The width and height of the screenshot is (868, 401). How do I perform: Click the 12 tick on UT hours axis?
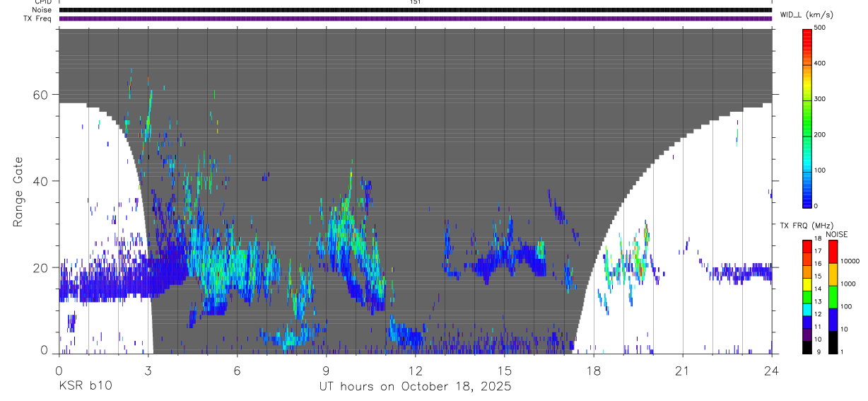pyautogui.click(x=415, y=370)
